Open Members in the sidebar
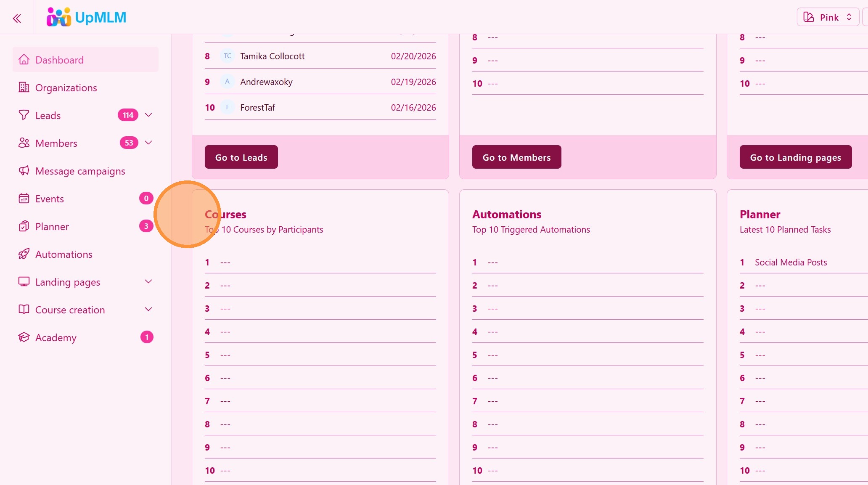Image resolution: width=868 pixels, height=485 pixels. click(56, 143)
